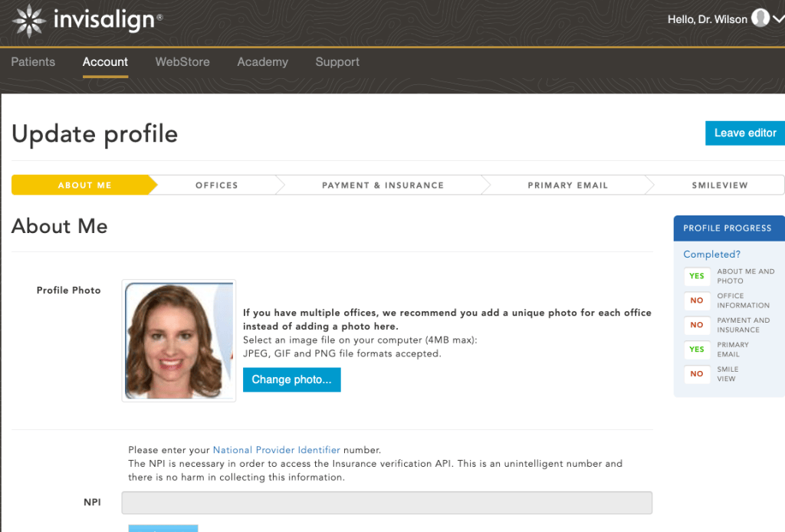
Task: Switch to the Offices step tab
Action: pyautogui.click(x=217, y=186)
